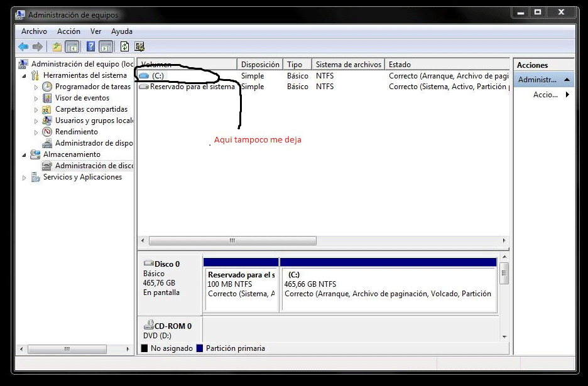Open Visor de eventos in tree
The width and height of the screenshot is (588, 386).
pyautogui.click(x=82, y=98)
